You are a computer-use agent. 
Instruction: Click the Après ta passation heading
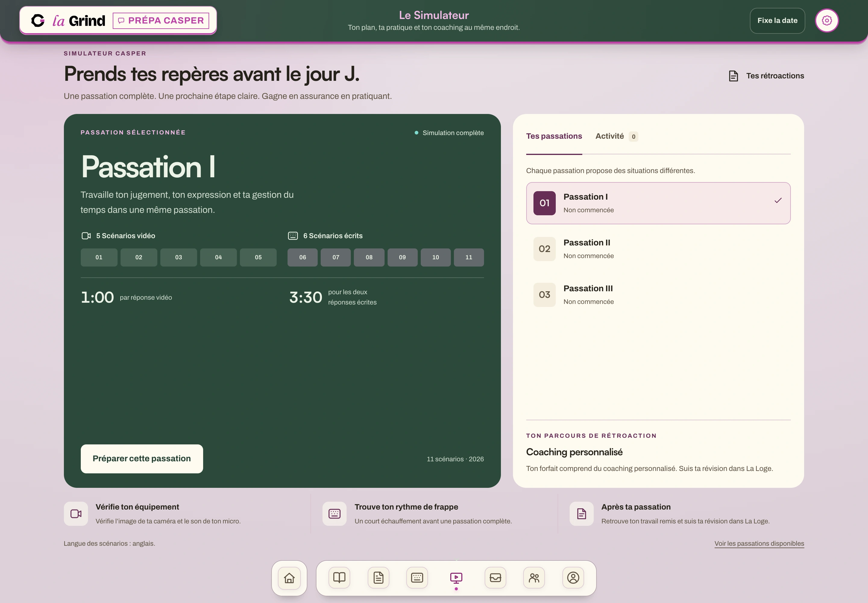coord(636,507)
